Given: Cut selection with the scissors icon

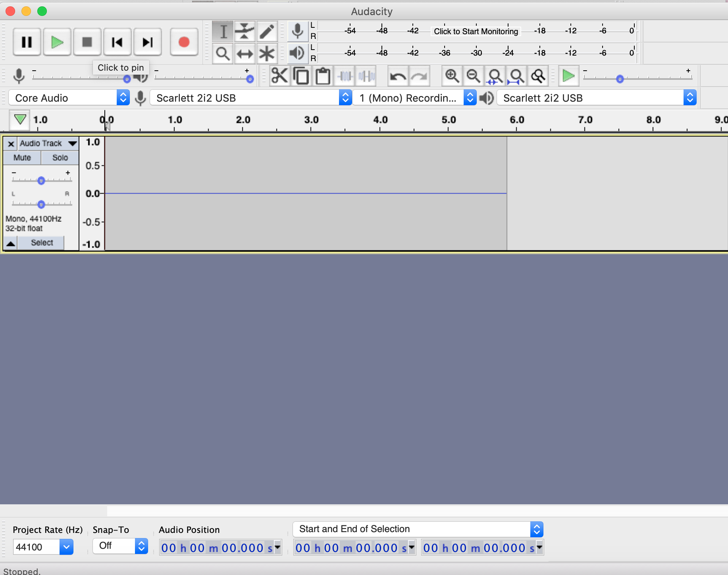Looking at the screenshot, I should (279, 75).
